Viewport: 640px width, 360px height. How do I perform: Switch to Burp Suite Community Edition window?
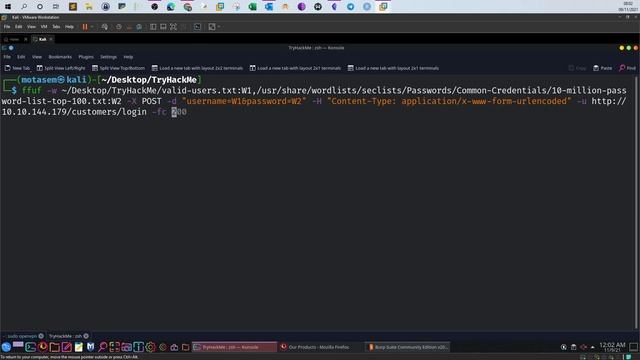408,347
